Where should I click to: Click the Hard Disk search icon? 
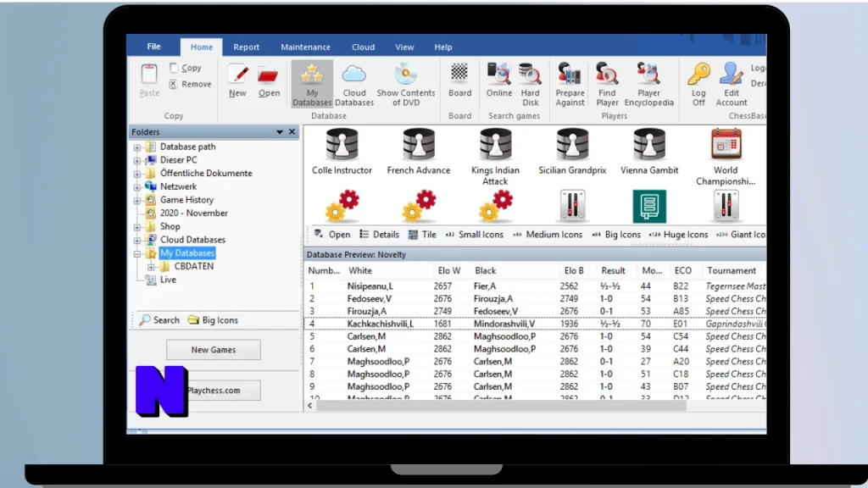(531, 84)
